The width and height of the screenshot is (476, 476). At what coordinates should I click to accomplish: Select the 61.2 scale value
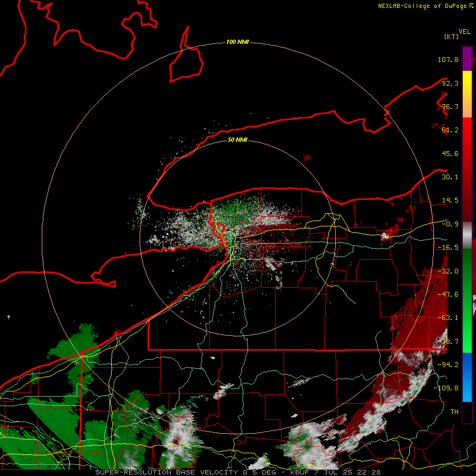[450, 130]
